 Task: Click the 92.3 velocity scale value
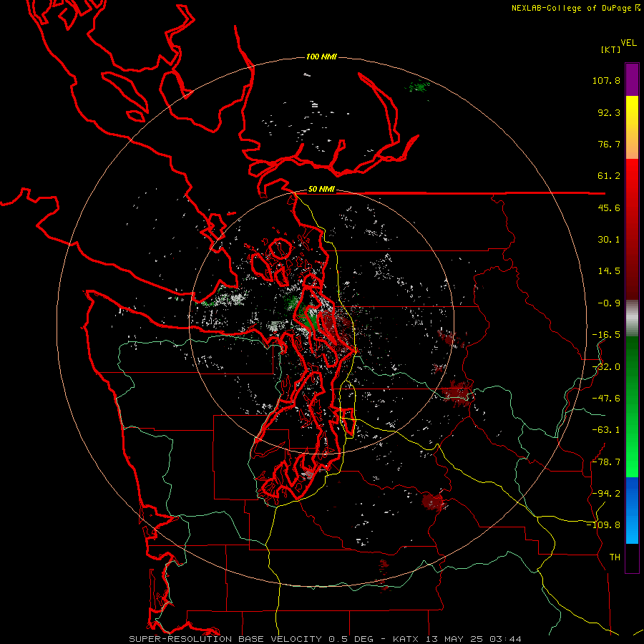(x=609, y=112)
